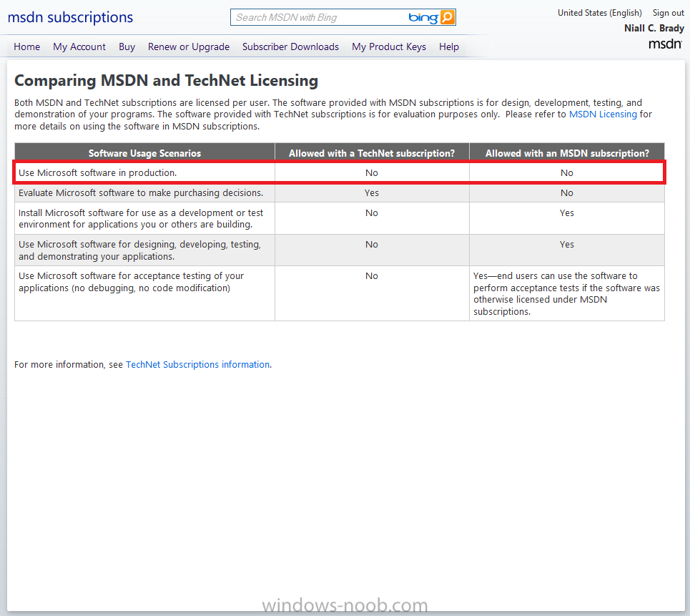Click the MSDN No cell in production row
690x616 pixels.
click(567, 172)
